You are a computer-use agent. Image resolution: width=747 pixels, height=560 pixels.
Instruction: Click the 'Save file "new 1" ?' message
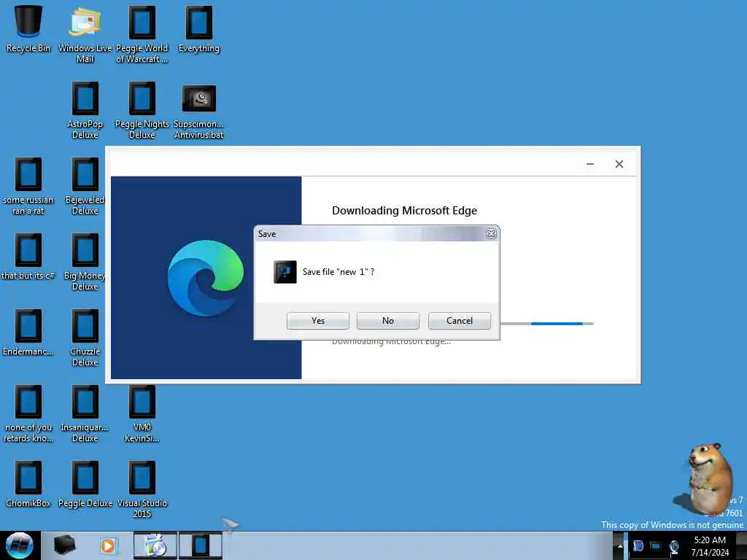click(x=338, y=272)
